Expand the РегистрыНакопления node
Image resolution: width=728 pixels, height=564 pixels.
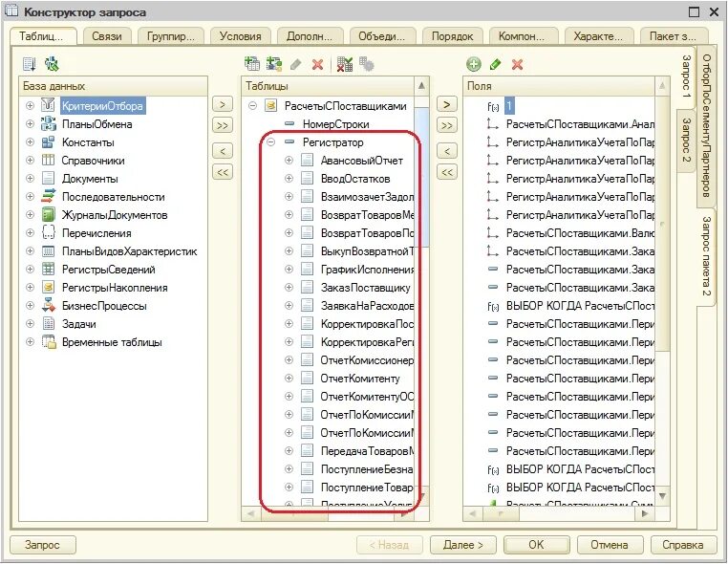point(31,287)
